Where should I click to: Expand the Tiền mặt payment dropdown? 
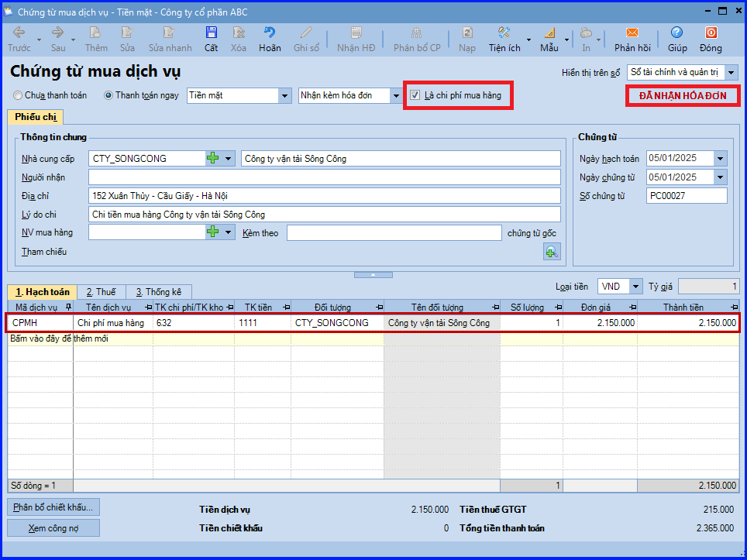click(284, 96)
